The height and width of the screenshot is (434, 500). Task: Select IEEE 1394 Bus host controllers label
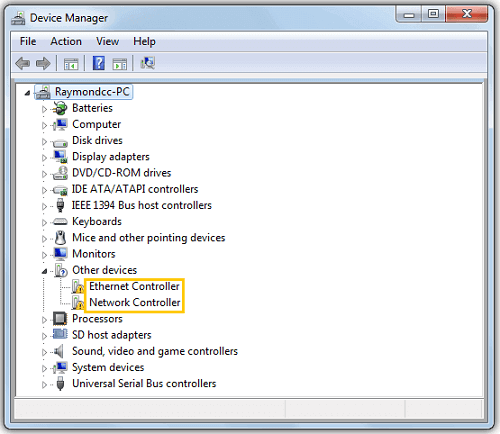[x=142, y=205]
